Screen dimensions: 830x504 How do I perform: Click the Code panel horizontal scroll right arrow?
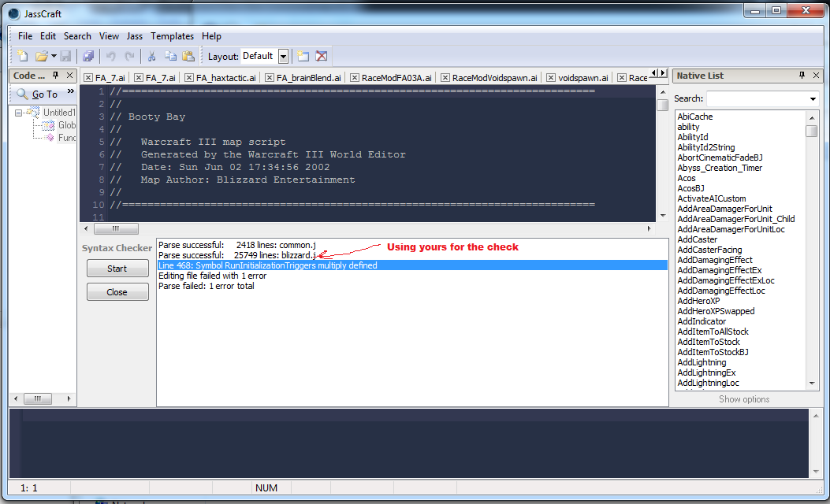[69, 398]
